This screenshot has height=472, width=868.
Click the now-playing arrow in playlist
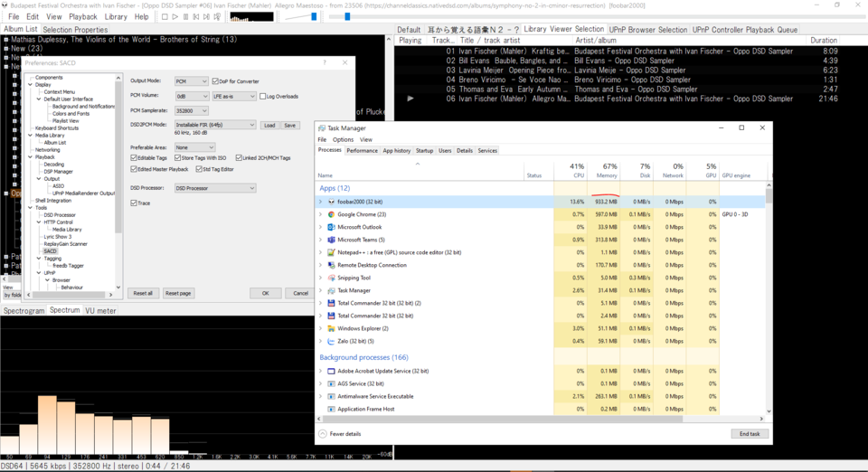[x=410, y=99]
